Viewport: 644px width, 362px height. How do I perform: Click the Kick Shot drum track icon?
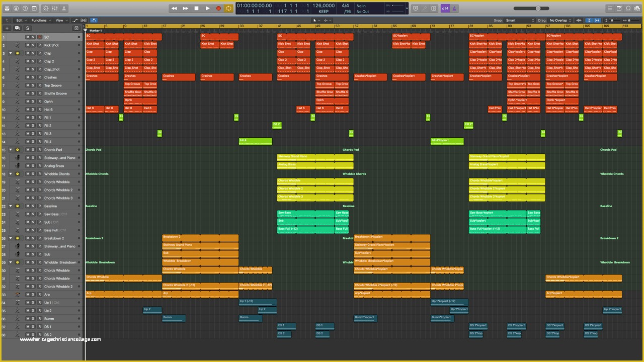point(17,45)
